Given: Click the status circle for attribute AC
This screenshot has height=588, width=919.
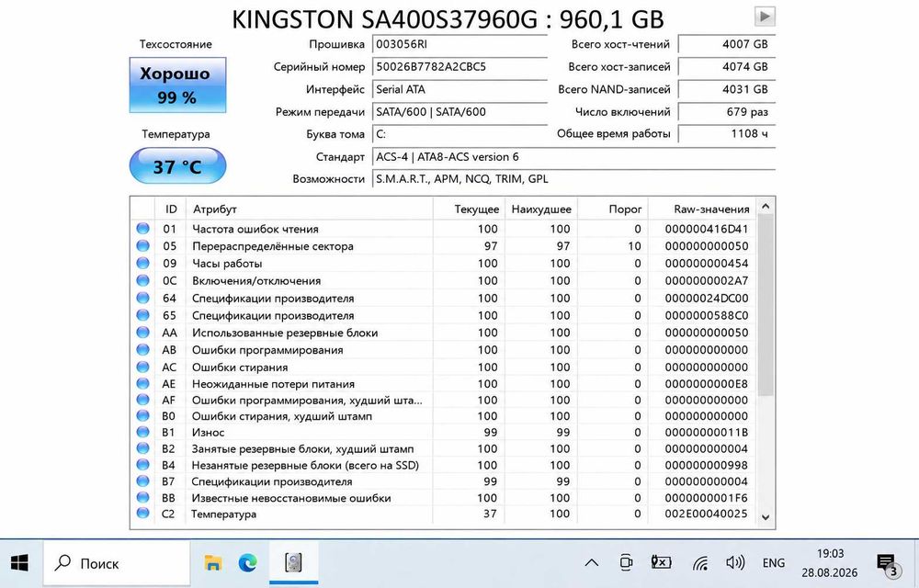Looking at the screenshot, I should click(142, 367).
